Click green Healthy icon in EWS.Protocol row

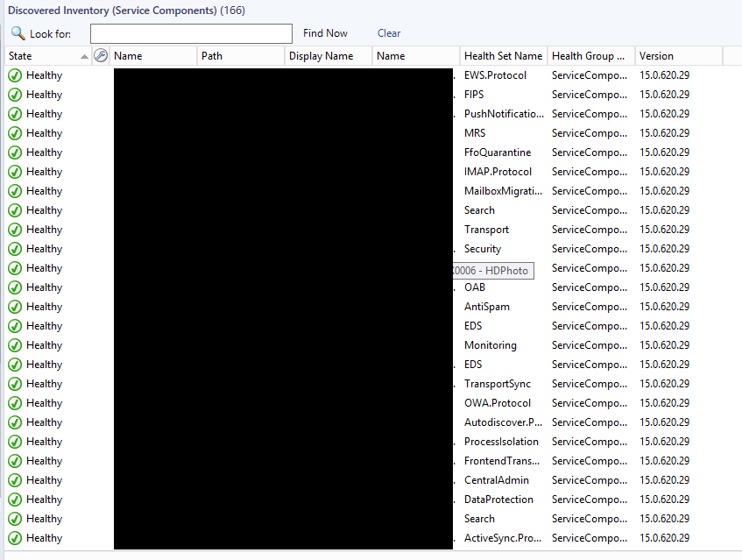click(x=15, y=75)
